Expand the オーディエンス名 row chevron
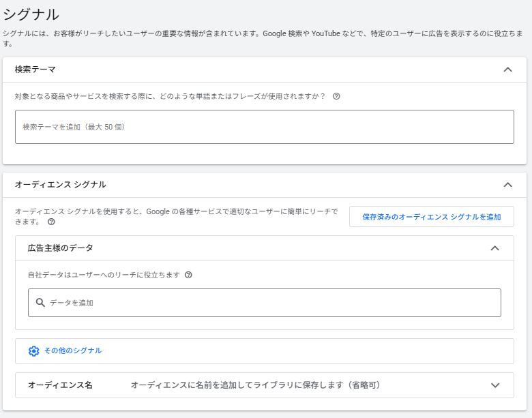The width and height of the screenshot is (532, 418). [495, 385]
